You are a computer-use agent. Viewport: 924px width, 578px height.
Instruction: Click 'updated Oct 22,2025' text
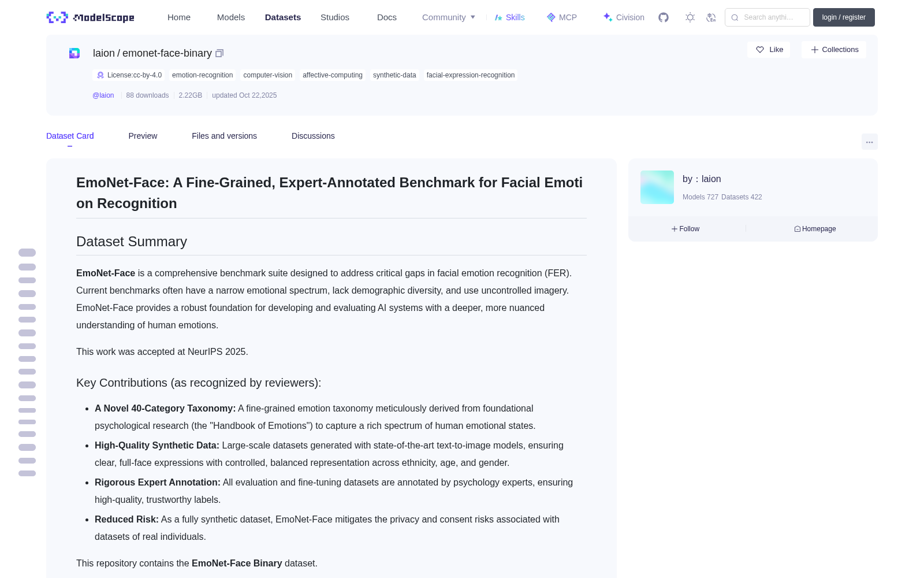click(x=244, y=95)
